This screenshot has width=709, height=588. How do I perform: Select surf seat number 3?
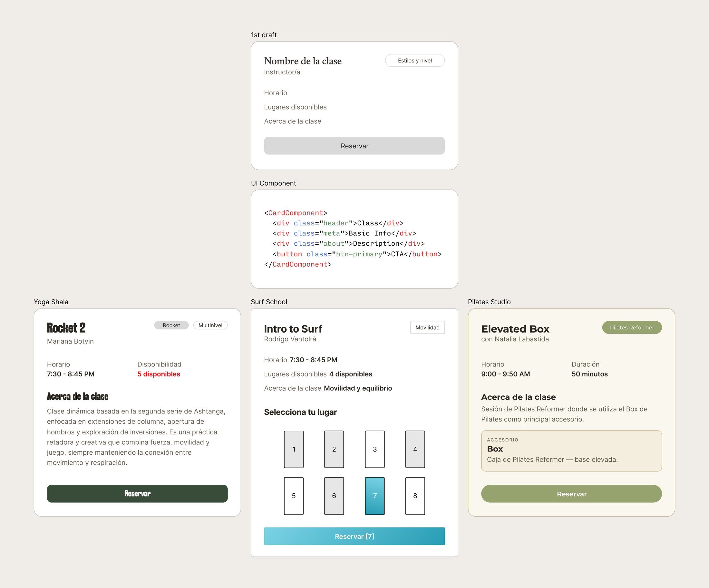pos(375,449)
